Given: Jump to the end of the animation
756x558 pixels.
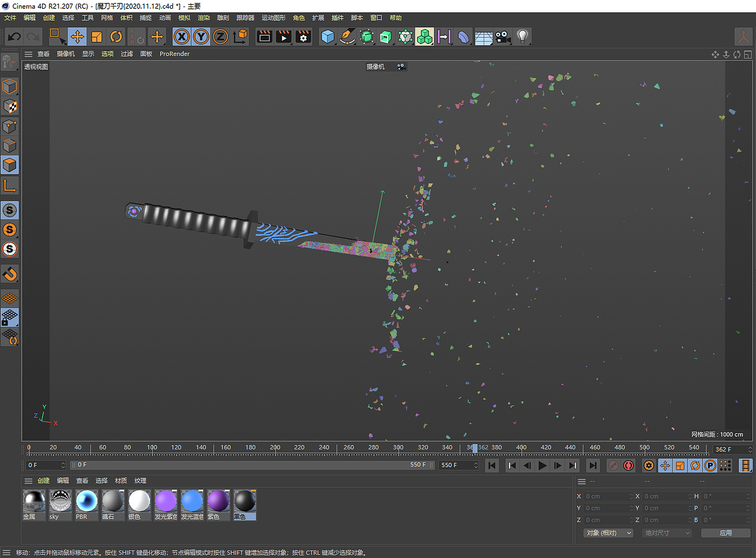Looking at the screenshot, I should [593, 466].
